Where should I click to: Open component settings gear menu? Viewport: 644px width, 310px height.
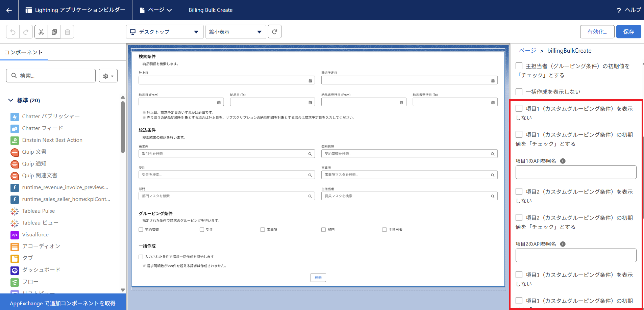pos(108,76)
